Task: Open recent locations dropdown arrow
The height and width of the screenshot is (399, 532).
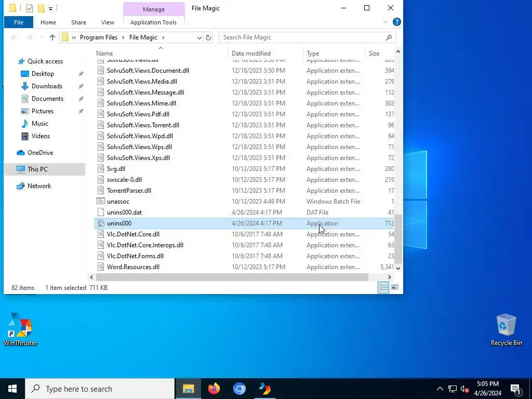Action: tap(42, 37)
